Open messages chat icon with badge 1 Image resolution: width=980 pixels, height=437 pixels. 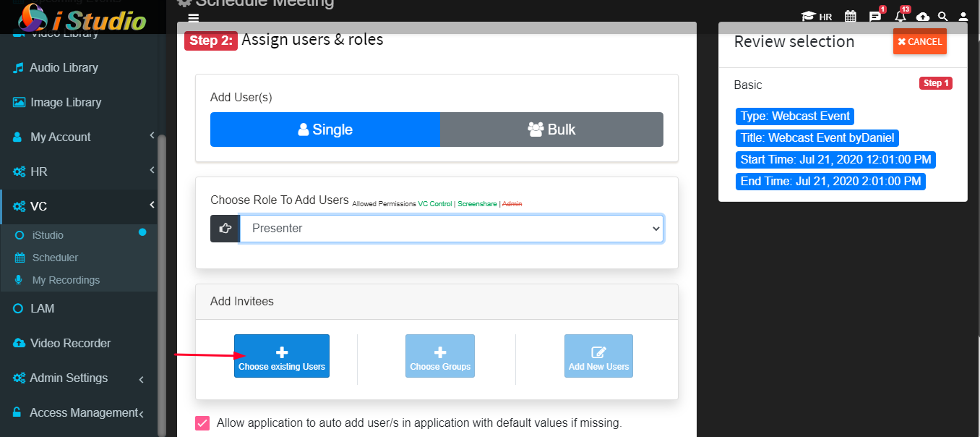875,16
